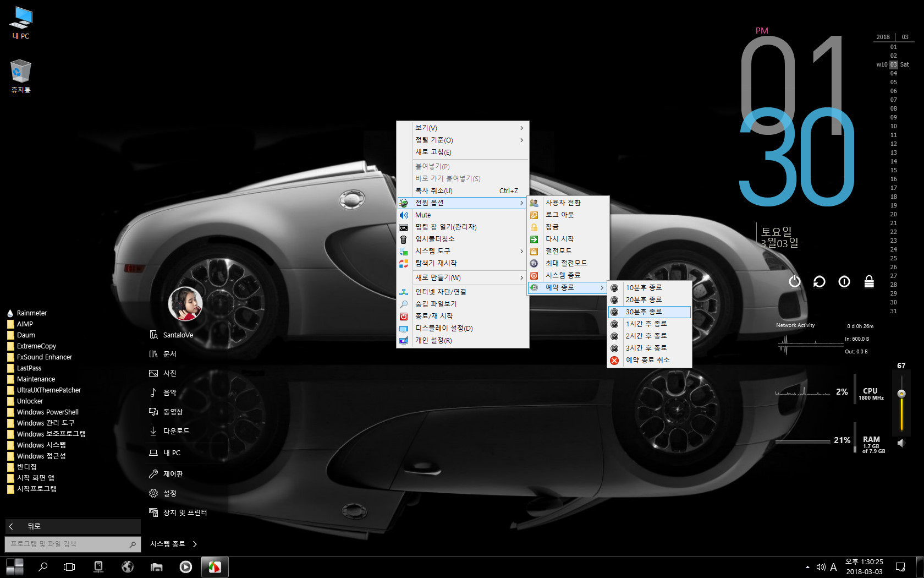924x578 pixels.
Task: Click the 뒤로 back button
Action: 73,526
